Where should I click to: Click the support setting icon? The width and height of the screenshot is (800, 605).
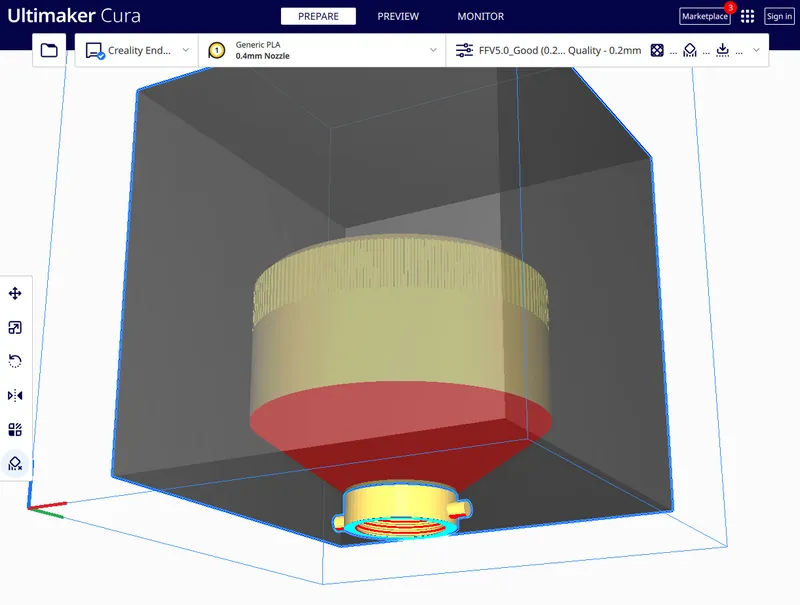point(690,51)
